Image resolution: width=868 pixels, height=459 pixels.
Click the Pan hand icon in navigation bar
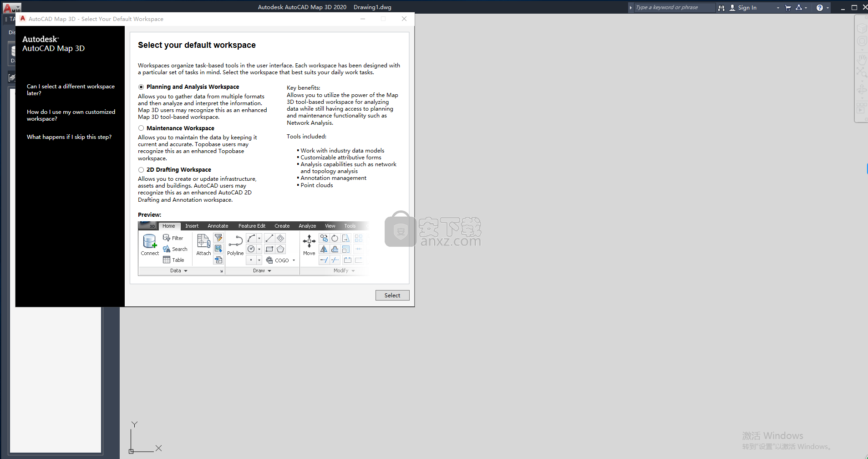click(862, 59)
